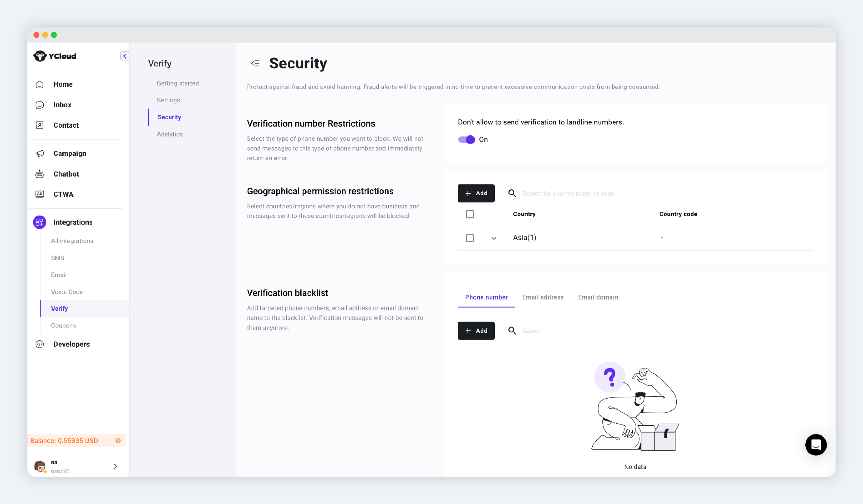Click the Chatbot robot icon
Screen dimensions: 863x504
click(40, 174)
